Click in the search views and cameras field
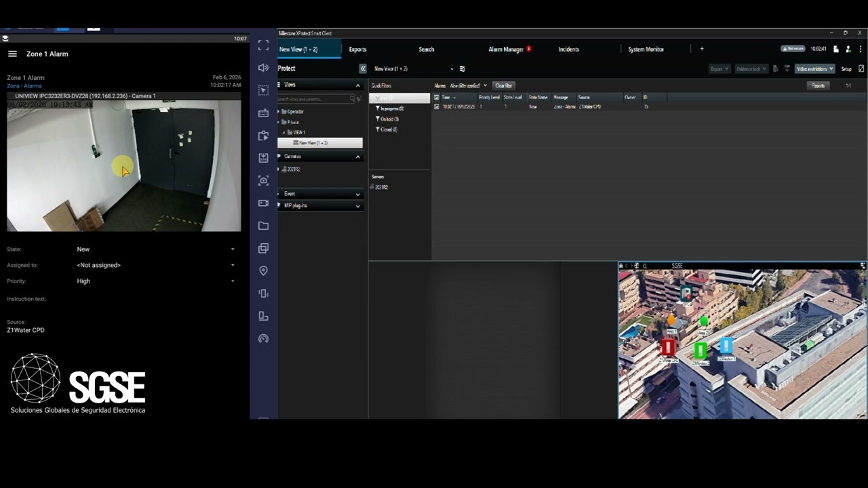Viewport: 868px width, 488px height. pos(315,99)
